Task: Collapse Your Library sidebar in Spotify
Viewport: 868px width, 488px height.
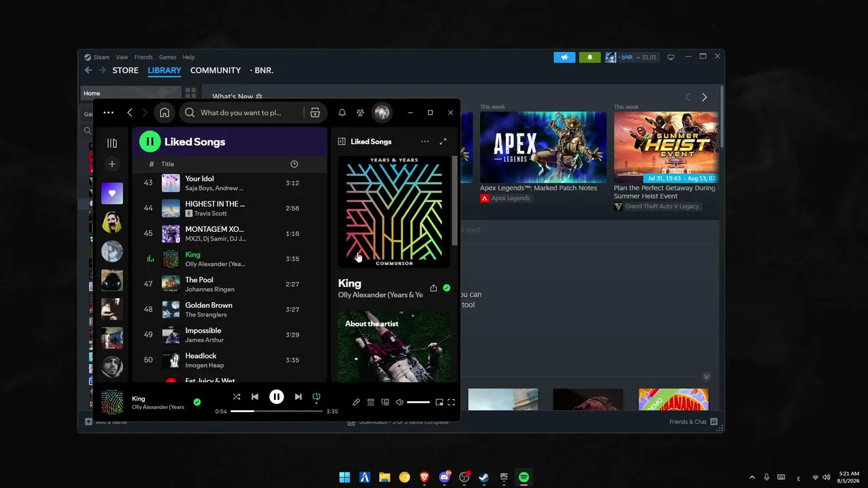Action: 112,143
